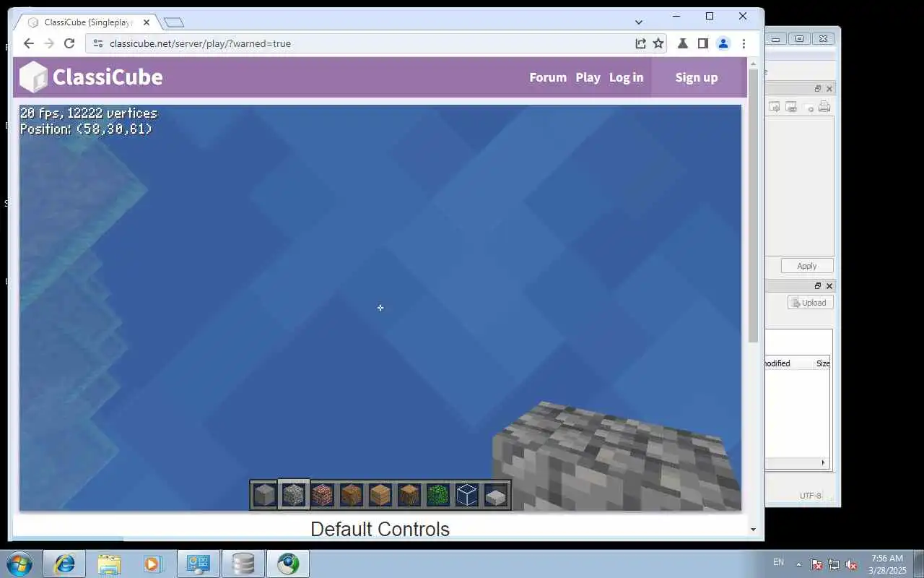Screen dimensions: 924x578
Task: Select the brick block in the hotbar
Action: (323, 495)
